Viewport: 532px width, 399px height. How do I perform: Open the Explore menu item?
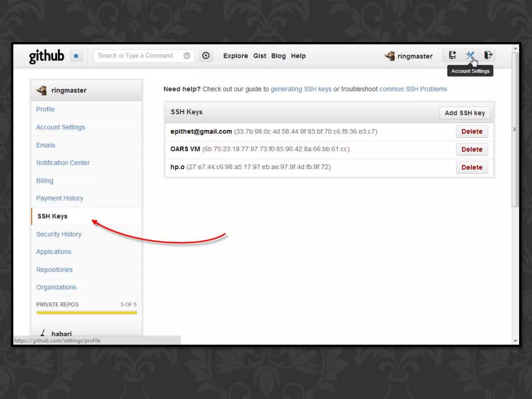pos(235,56)
